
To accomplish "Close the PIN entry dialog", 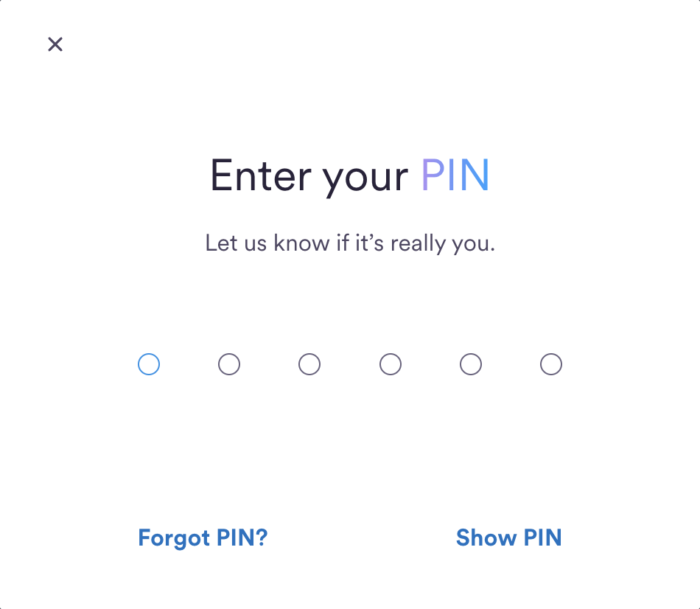I will tap(55, 44).
